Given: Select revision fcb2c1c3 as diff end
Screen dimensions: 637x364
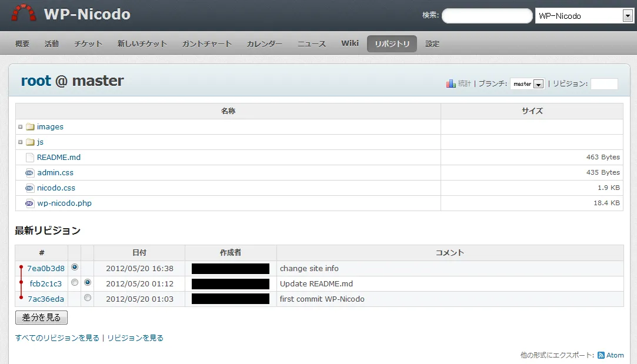Looking at the screenshot, I should point(87,283).
